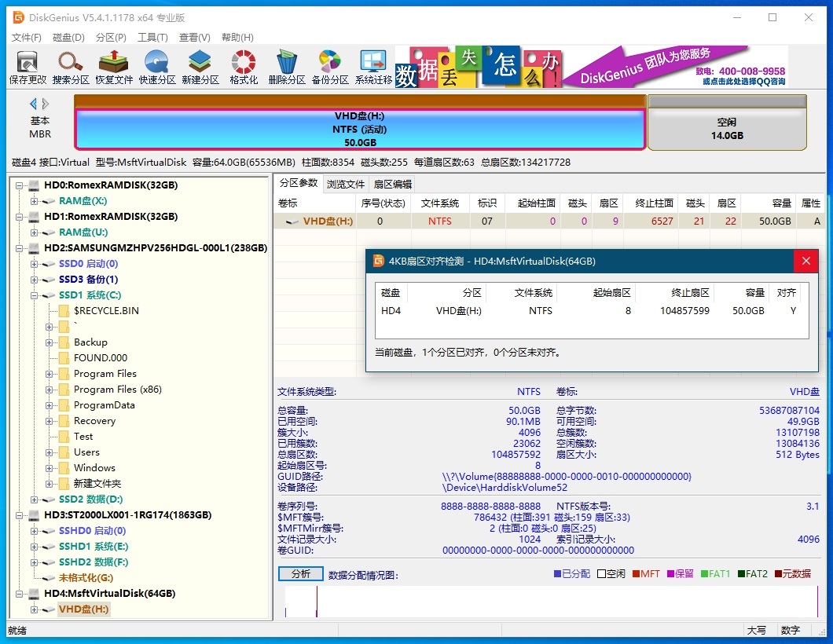The width and height of the screenshot is (833, 644).
Task: Select the $RECYCLE.BIN folder icon
Action: pos(64,310)
